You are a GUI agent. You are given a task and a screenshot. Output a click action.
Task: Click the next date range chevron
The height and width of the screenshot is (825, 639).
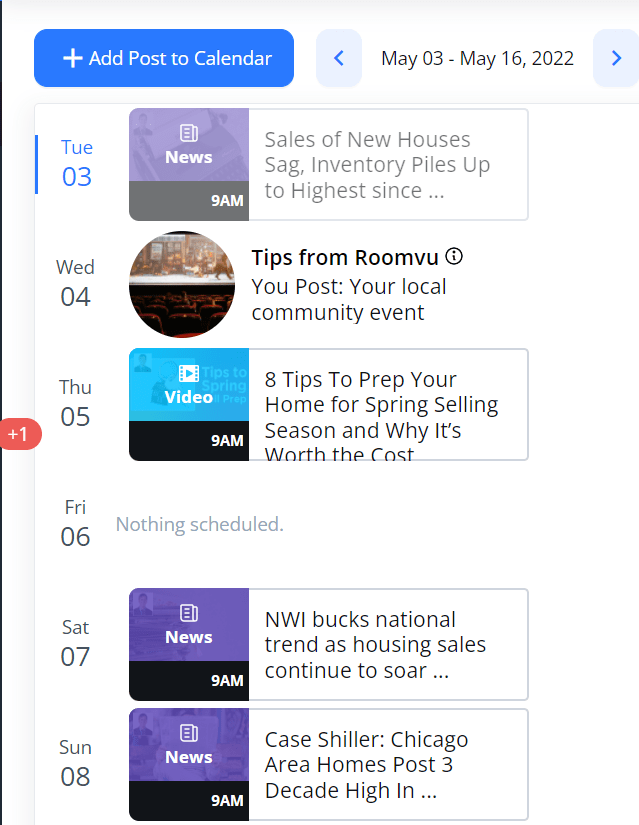click(615, 58)
